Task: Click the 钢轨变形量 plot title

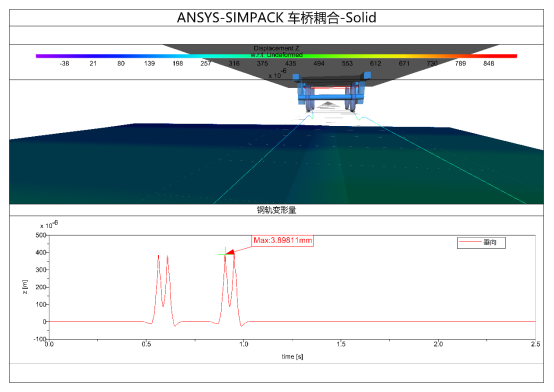Action: pyautogui.click(x=276, y=210)
